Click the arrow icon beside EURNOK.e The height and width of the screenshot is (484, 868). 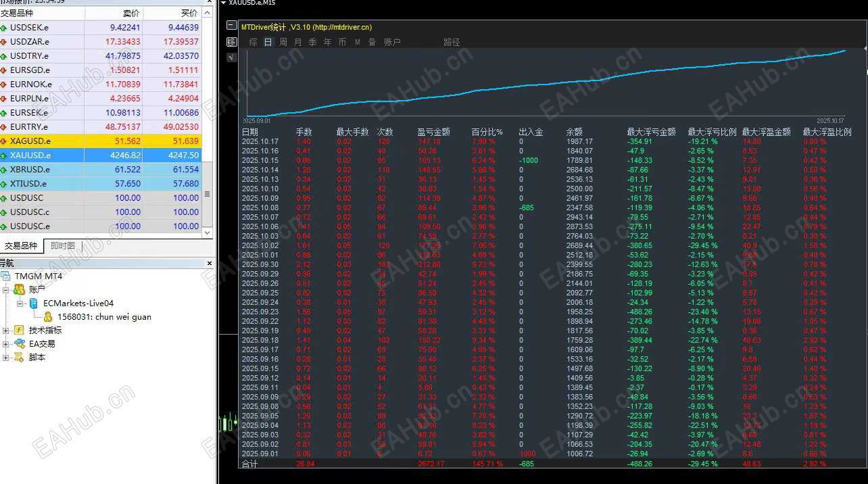tap(4, 84)
